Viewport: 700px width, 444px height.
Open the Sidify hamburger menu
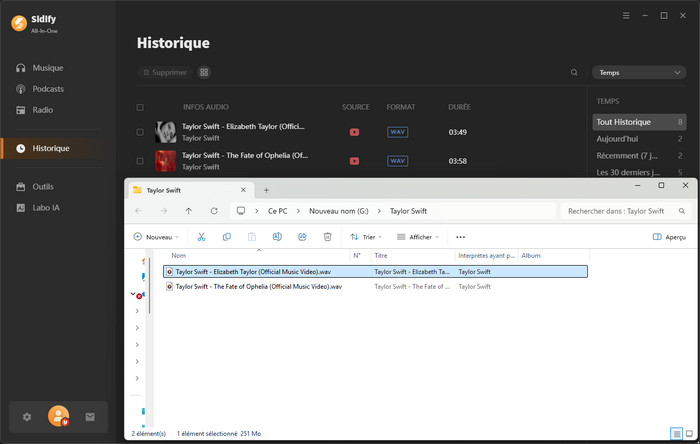(626, 16)
